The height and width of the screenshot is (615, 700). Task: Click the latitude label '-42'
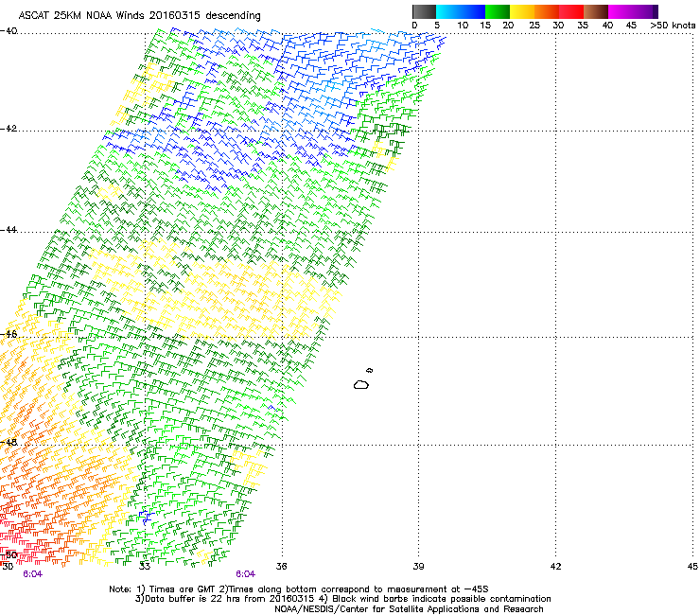[9, 129]
